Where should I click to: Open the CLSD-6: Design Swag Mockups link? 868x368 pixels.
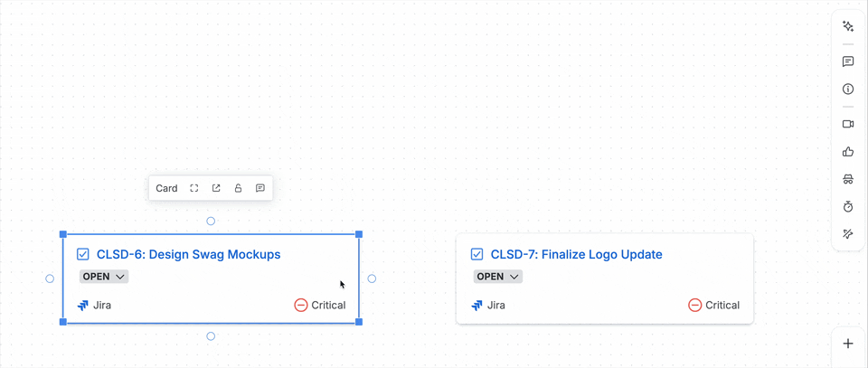(188, 254)
